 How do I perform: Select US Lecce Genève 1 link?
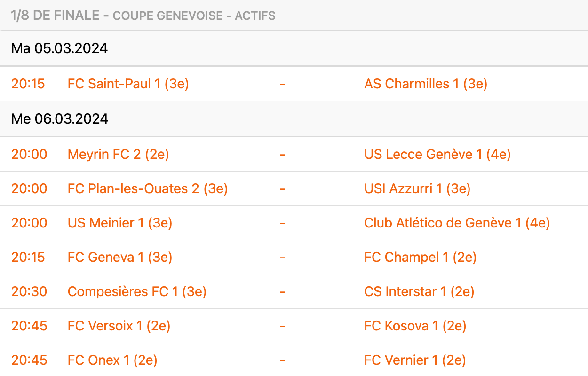click(437, 154)
